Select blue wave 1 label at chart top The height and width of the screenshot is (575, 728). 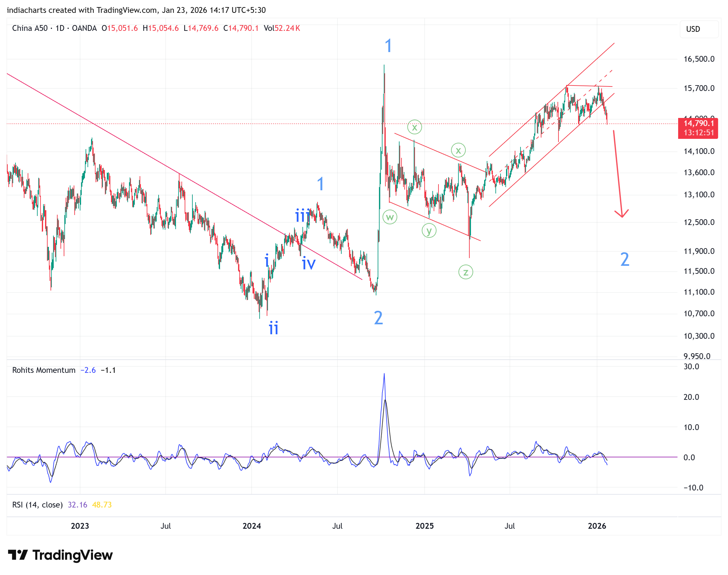[x=388, y=46]
